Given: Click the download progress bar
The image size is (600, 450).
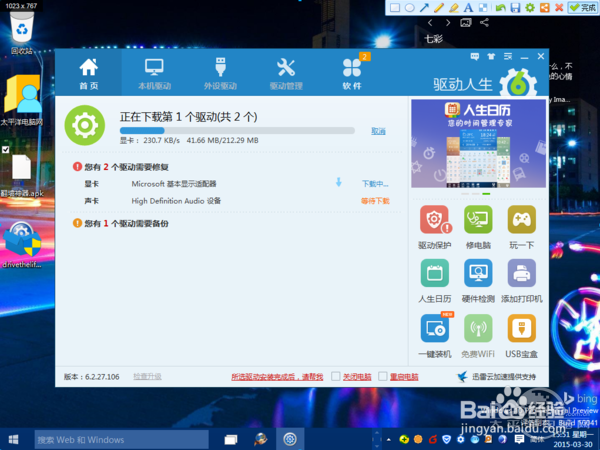Looking at the screenshot, I should [x=237, y=130].
